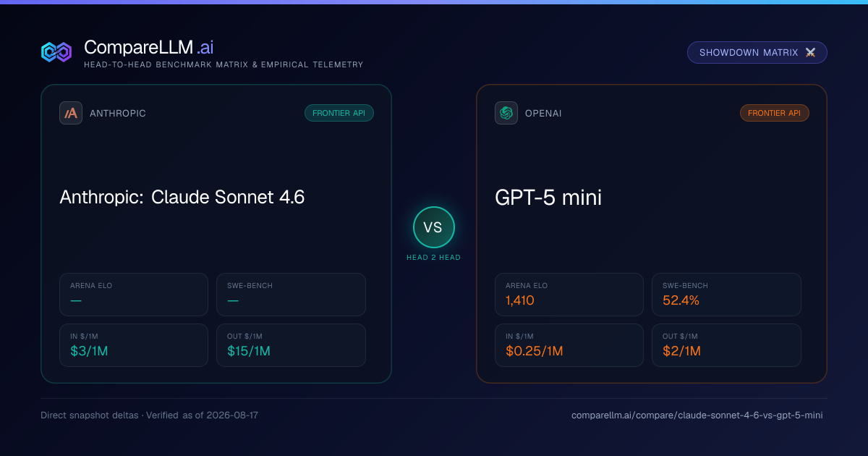Select the GPT-5 mini heading
This screenshot has height=456, width=868.
pos(548,197)
